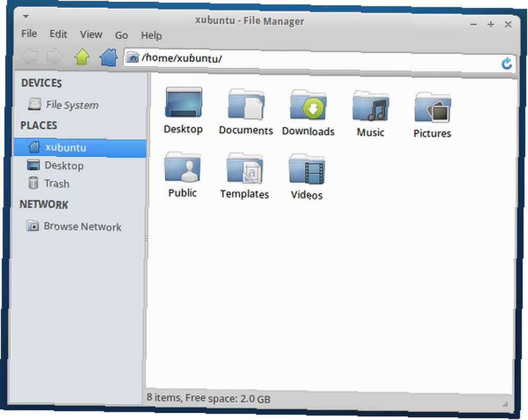The width and height of the screenshot is (528, 420).
Task: Click the Public folder name
Action: [x=183, y=193]
